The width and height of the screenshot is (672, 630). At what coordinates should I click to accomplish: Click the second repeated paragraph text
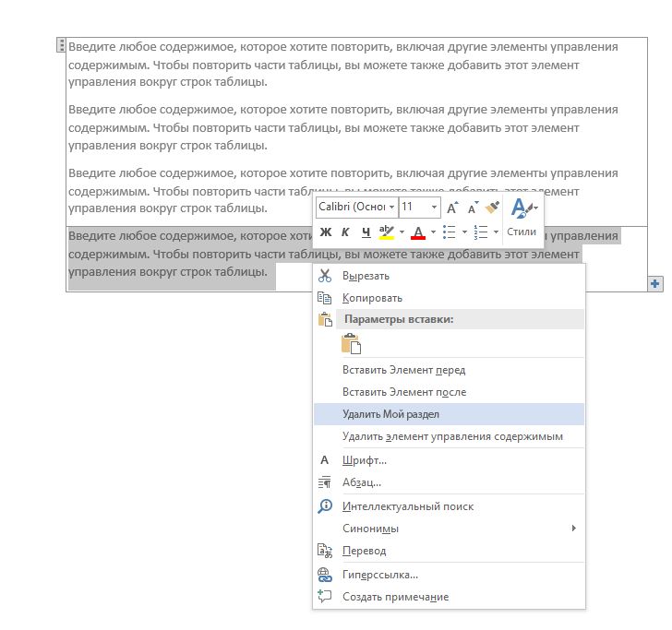(342, 127)
